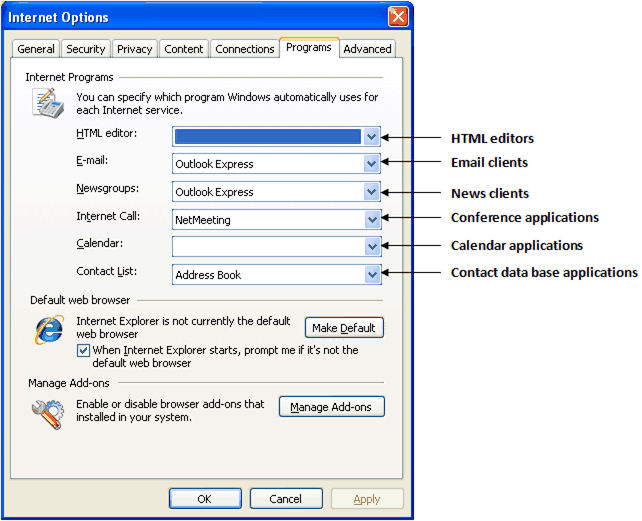642x521 pixels.
Task: Open the E-mail program dropdown
Action: pos(372,164)
